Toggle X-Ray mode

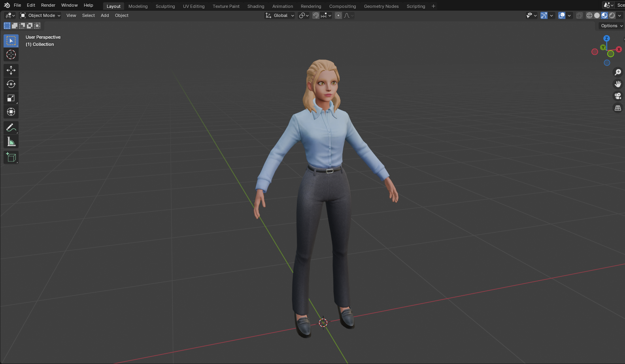coord(579,15)
